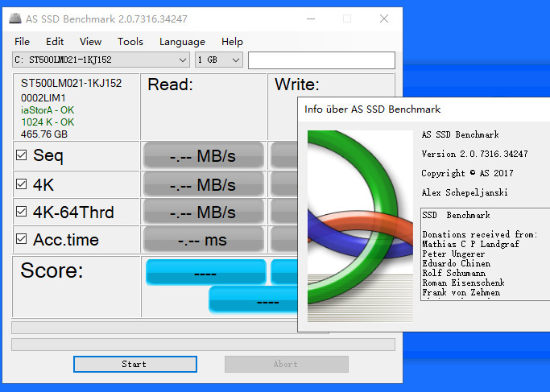Start the benchmark with the Start button

(135, 364)
